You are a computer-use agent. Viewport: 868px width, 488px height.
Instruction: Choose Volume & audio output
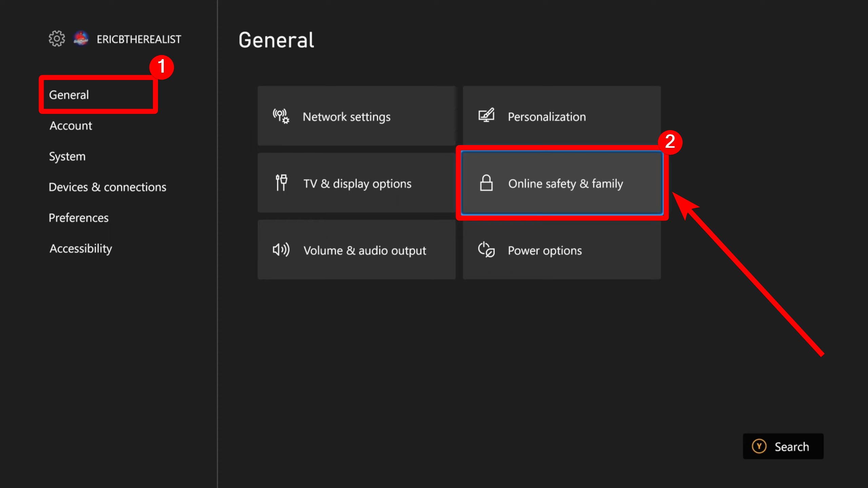[364, 250]
